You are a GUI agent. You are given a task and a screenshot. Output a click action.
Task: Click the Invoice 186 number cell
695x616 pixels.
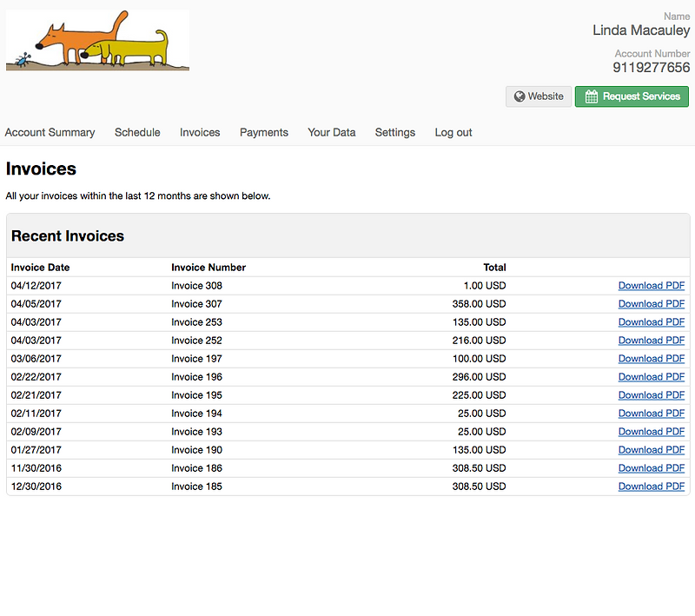(197, 468)
